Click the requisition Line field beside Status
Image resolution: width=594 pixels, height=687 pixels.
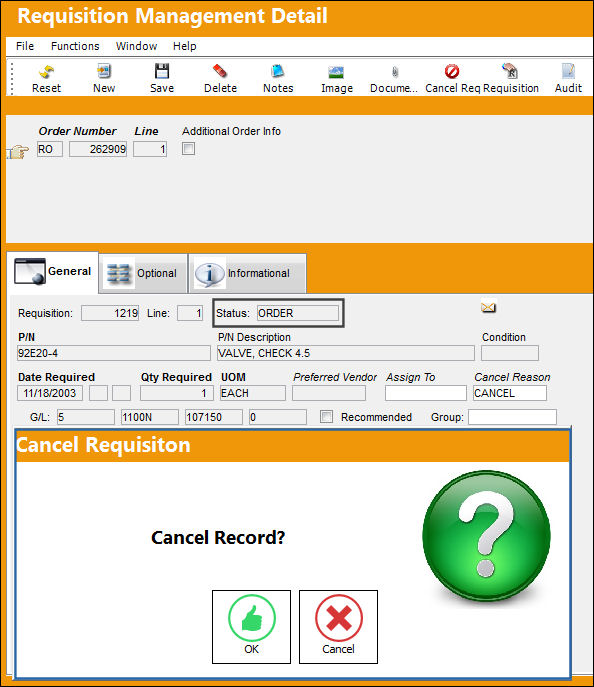coord(190,313)
